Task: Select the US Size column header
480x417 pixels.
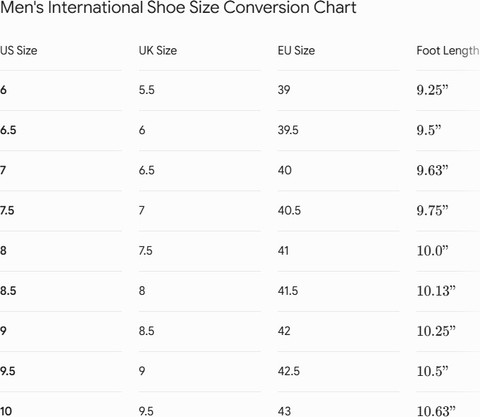Action: [x=19, y=51]
